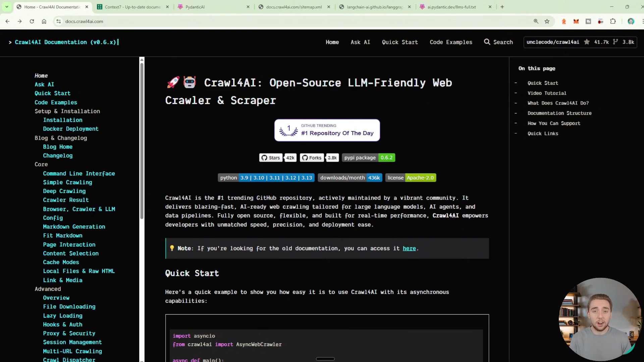Open Ask AI in the top navigation
Screen dimensions: 644x362
pyautogui.click(x=360, y=42)
